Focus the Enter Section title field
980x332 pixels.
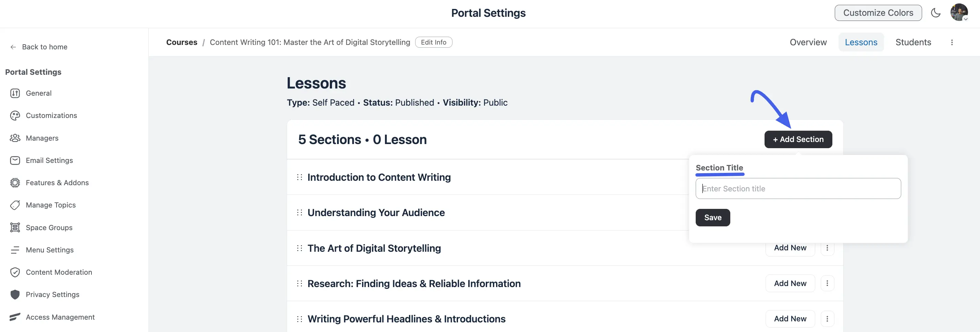pos(798,188)
